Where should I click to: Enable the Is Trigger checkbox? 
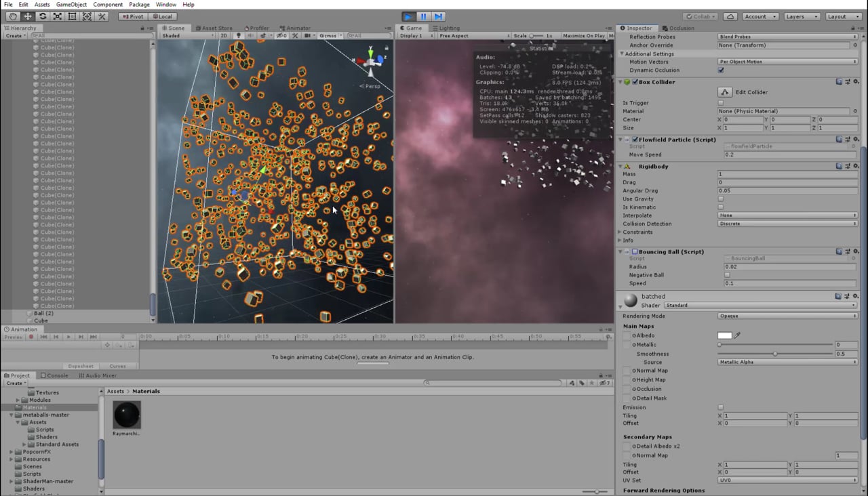[x=721, y=103]
